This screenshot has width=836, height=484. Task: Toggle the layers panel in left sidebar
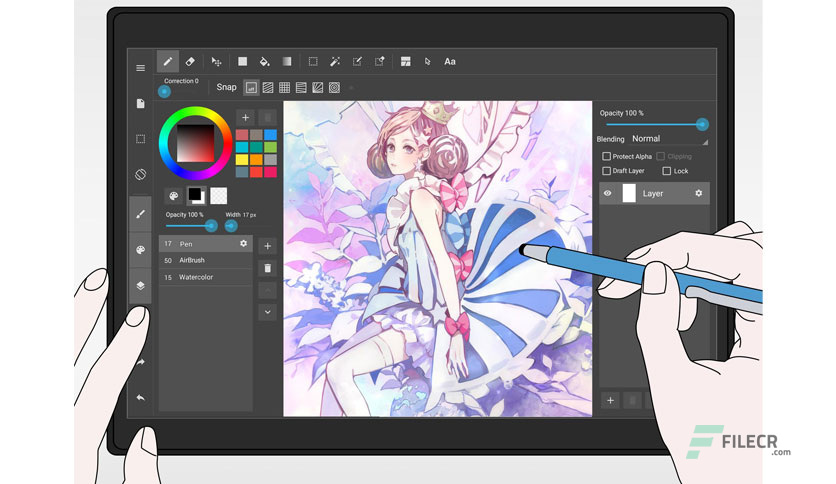pyautogui.click(x=140, y=286)
